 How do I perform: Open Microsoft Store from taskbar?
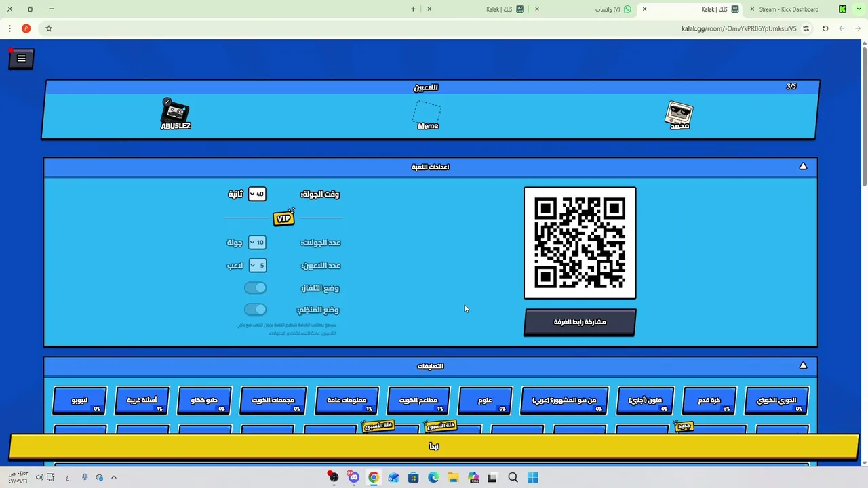[x=413, y=478]
